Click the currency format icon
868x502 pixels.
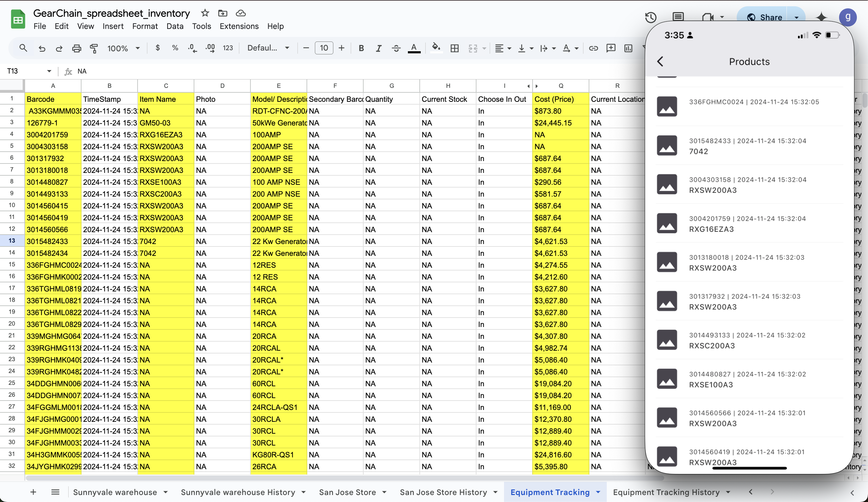(157, 47)
